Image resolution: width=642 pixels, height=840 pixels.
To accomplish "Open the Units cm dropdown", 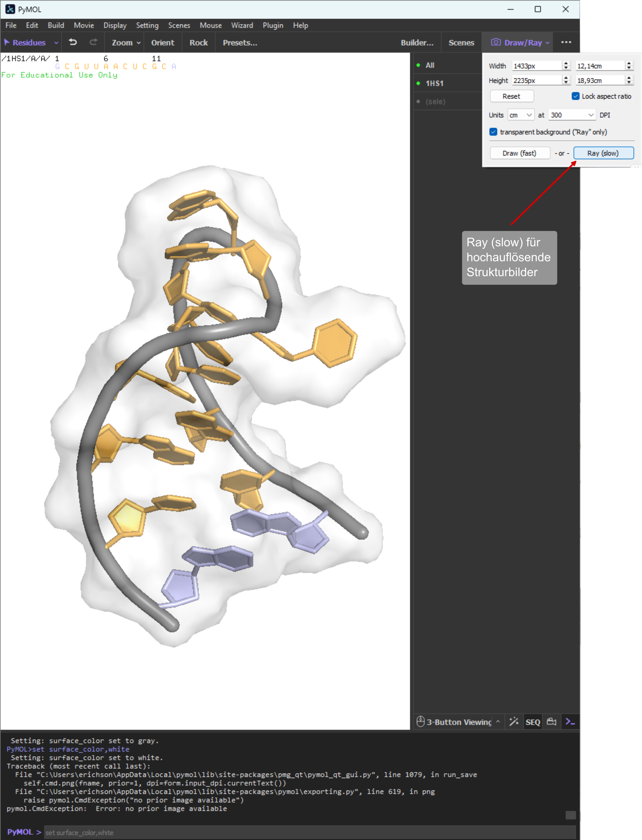I will (520, 115).
